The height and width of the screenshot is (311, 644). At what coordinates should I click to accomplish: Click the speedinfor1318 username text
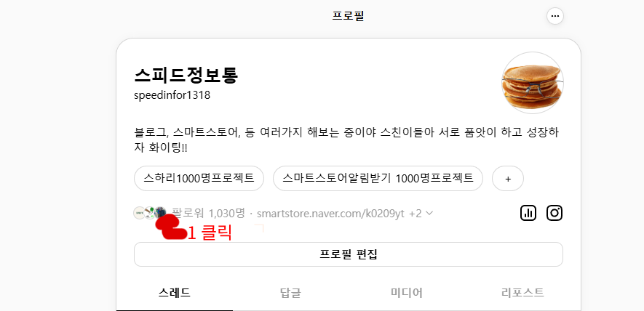(x=172, y=96)
